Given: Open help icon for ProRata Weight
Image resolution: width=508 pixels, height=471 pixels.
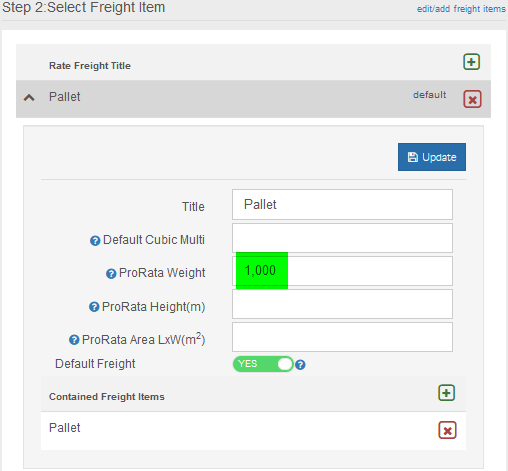Looking at the screenshot, I should [x=111, y=274].
